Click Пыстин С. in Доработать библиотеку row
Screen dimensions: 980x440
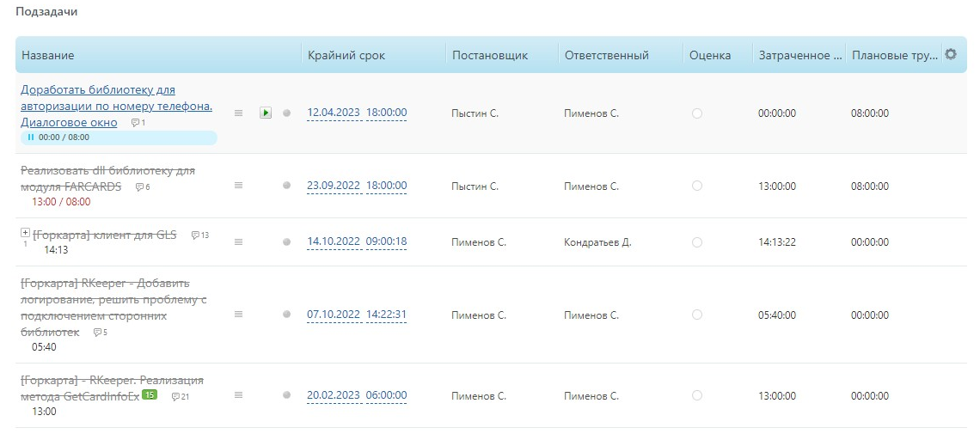point(475,113)
